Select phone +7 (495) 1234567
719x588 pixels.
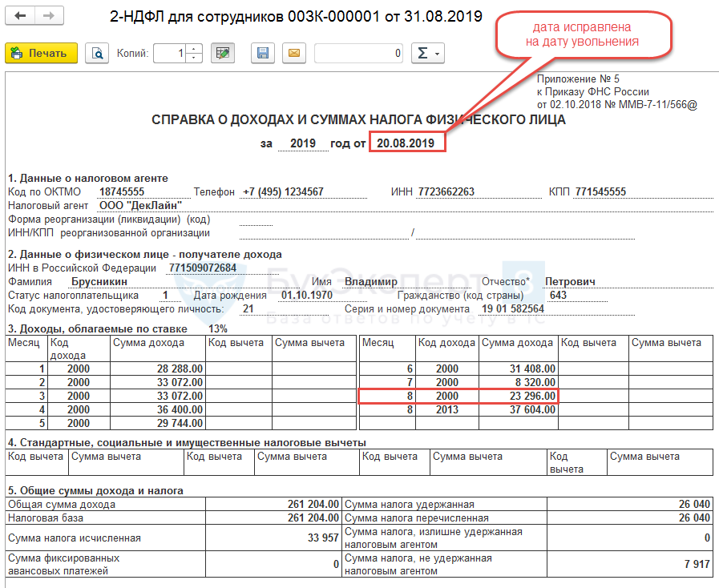[x=284, y=191]
